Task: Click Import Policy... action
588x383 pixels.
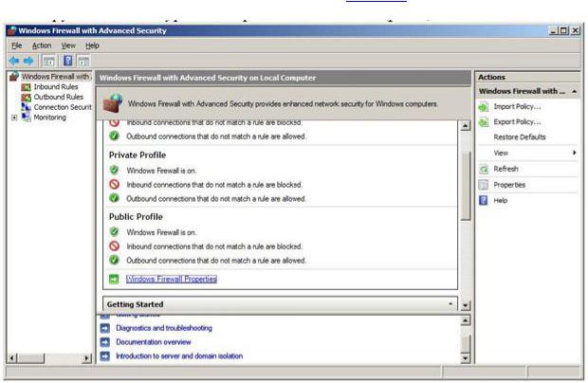Action: pos(517,107)
